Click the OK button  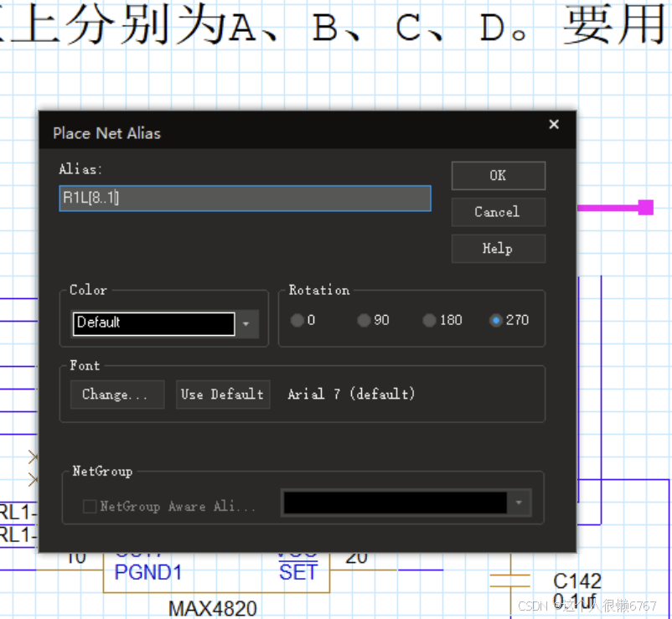click(x=498, y=176)
